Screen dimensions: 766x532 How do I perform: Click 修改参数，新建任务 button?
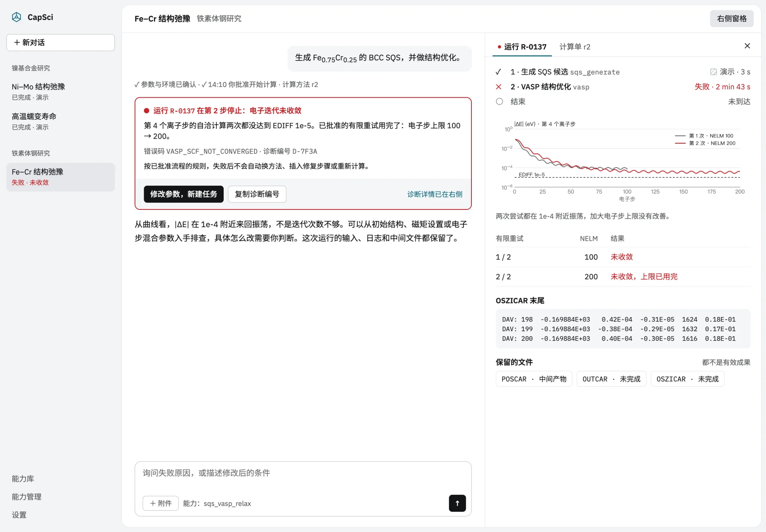tap(183, 194)
